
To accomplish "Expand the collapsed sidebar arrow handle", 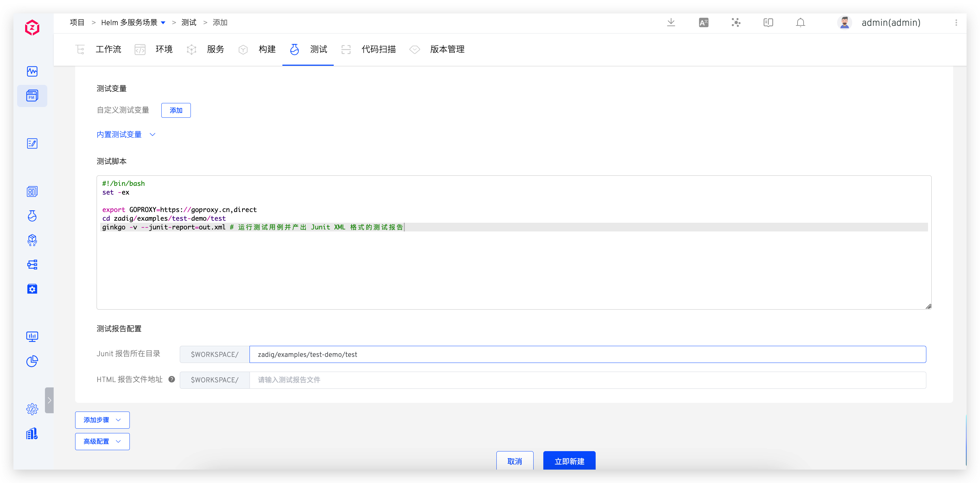I will (49, 400).
